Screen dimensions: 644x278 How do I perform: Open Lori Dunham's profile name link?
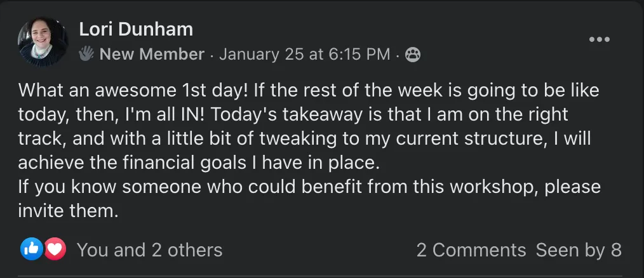pos(136,29)
